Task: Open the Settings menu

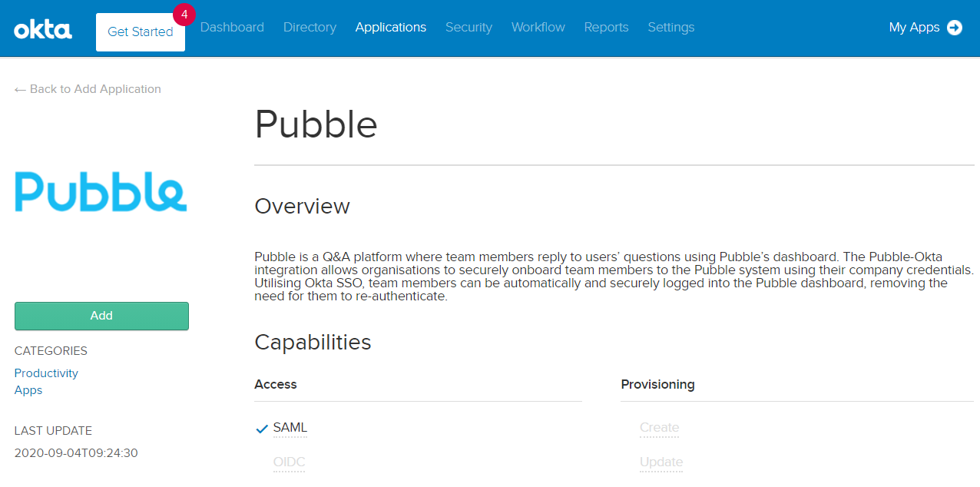Action: click(671, 28)
